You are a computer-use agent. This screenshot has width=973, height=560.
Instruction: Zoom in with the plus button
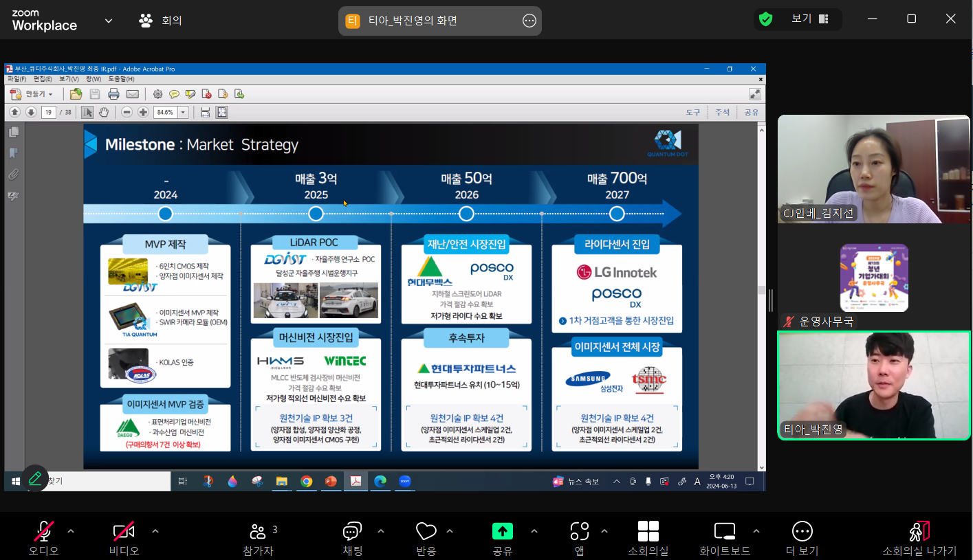(143, 112)
